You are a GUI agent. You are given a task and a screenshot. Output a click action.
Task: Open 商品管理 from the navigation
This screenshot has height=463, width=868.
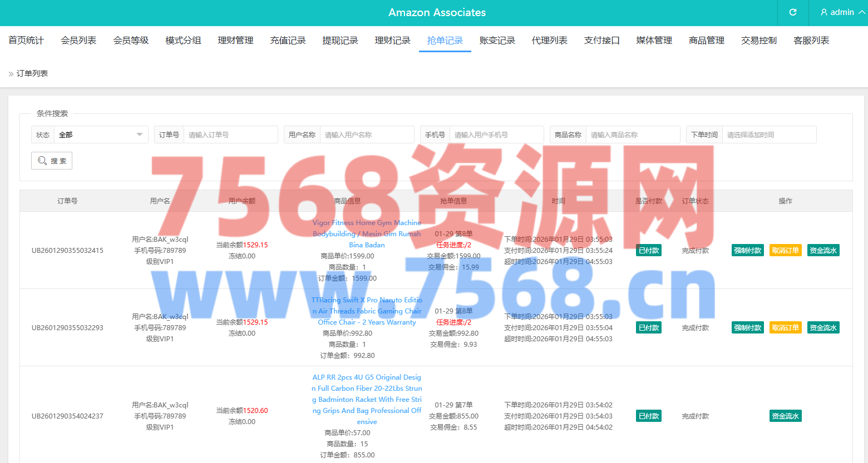pyautogui.click(x=706, y=41)
